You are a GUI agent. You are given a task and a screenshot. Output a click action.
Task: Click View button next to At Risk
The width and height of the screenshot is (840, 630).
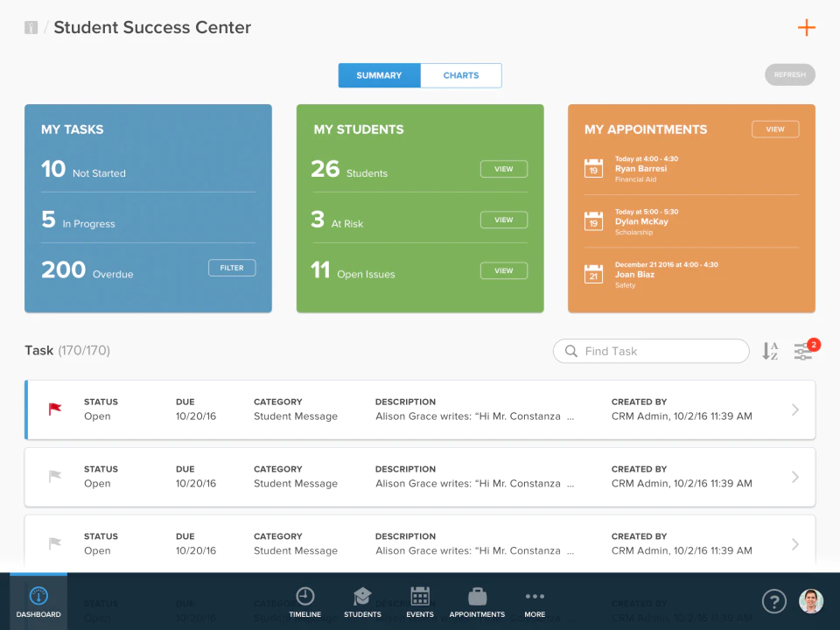504,220
